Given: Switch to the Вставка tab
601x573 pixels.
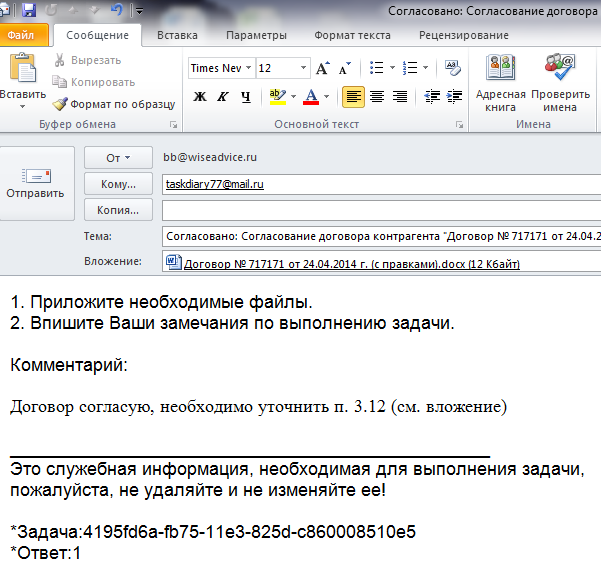Looking at the screenshot, I should [x=177, y=35].
